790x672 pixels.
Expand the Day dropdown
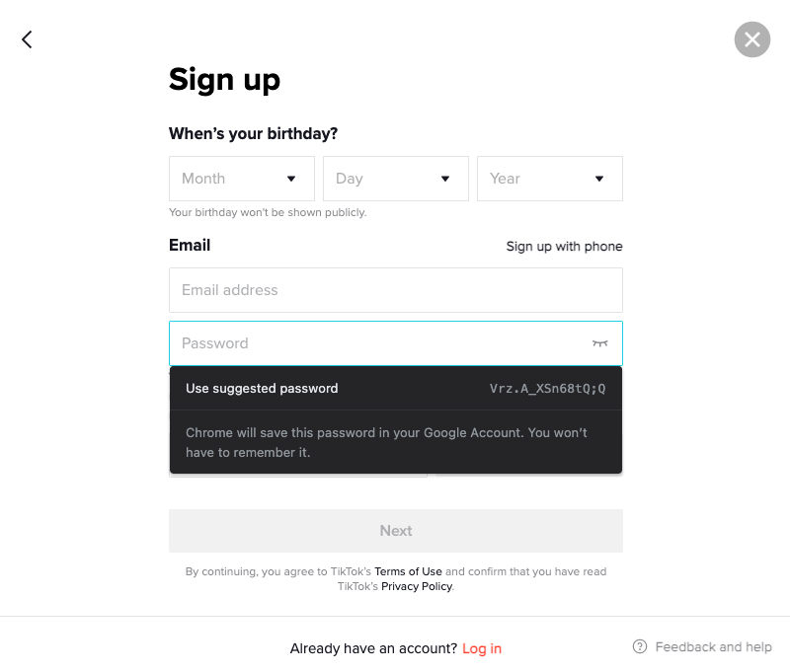[396, 179]
